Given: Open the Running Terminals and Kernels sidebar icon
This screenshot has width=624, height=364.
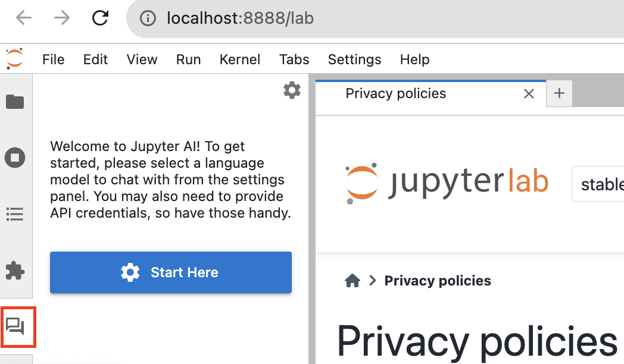Looking at the screenshot, I should [x=15, y=158].
